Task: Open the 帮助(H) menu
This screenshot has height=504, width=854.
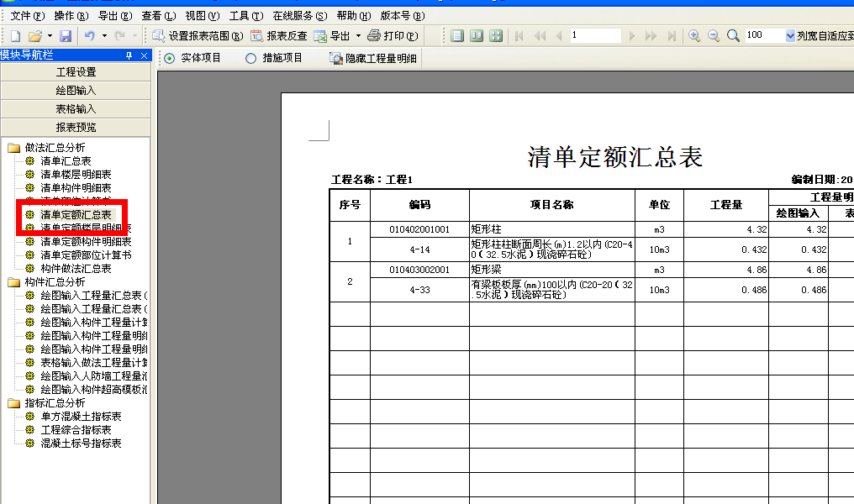Action: coord(354,16)
